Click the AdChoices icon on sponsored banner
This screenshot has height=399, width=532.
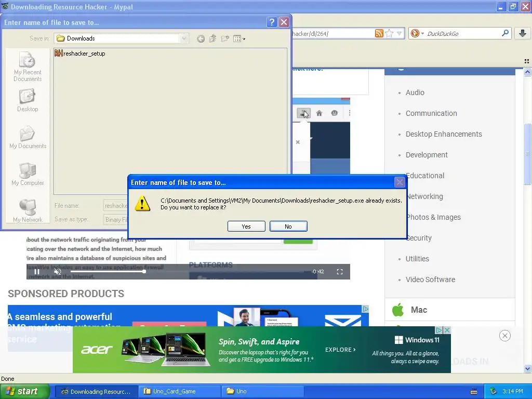pyautogui.click(x=365, y=309)
